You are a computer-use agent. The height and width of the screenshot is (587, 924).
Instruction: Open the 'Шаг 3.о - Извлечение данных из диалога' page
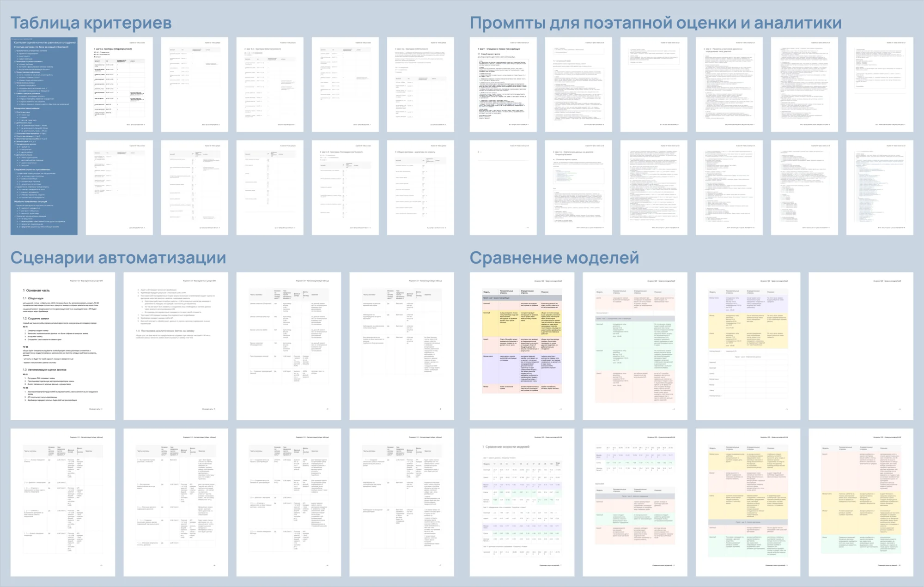coord(578,188)
